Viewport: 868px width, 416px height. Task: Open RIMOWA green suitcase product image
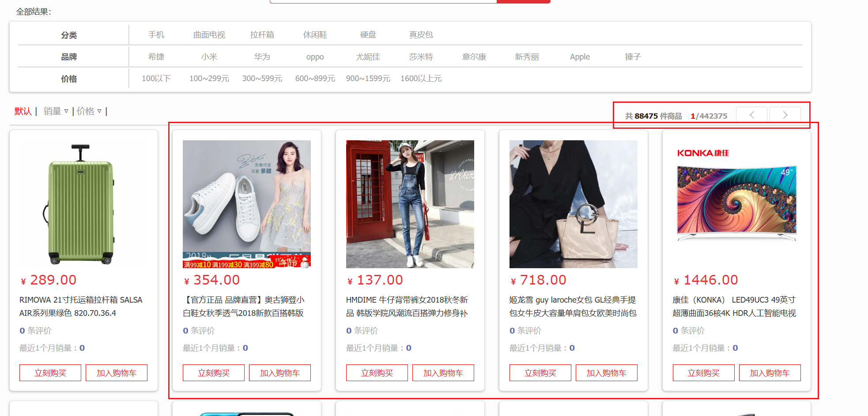[83, 204]
